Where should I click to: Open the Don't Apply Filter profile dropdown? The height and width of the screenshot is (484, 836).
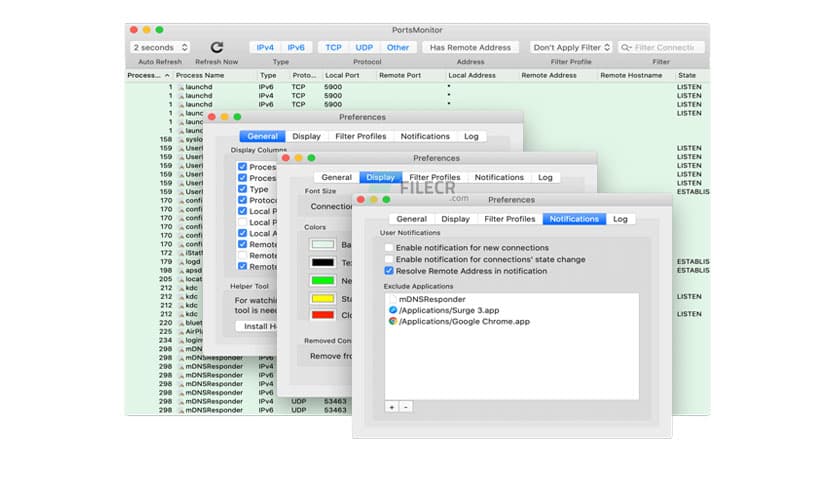pos(571,47)
